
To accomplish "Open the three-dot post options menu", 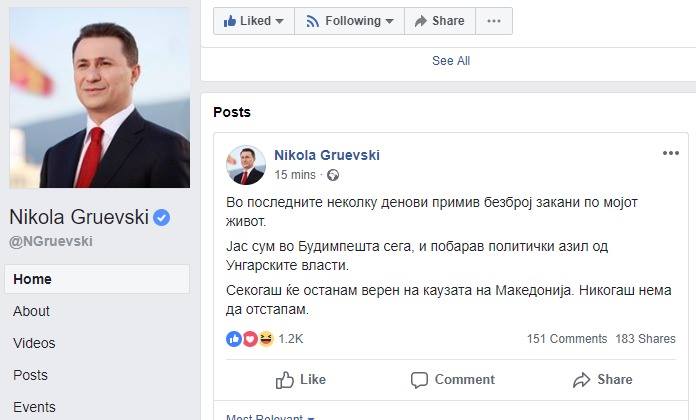I will [x=671, y=154].
